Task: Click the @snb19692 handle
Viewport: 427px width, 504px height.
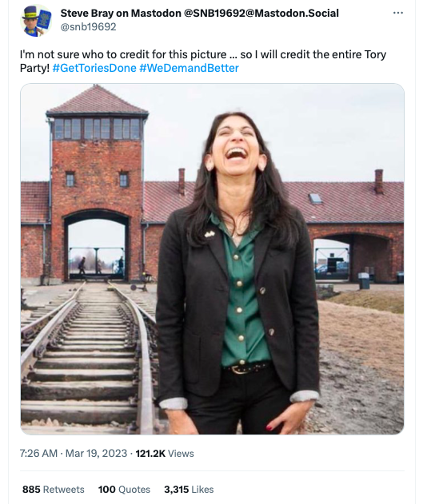Action: click(88, 26)
